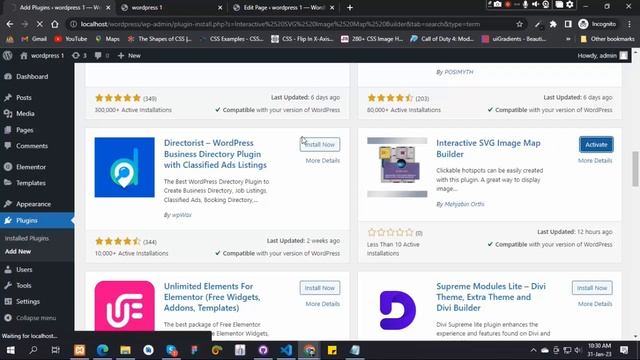View More Details for Unlimited Elements

[322, 304]
